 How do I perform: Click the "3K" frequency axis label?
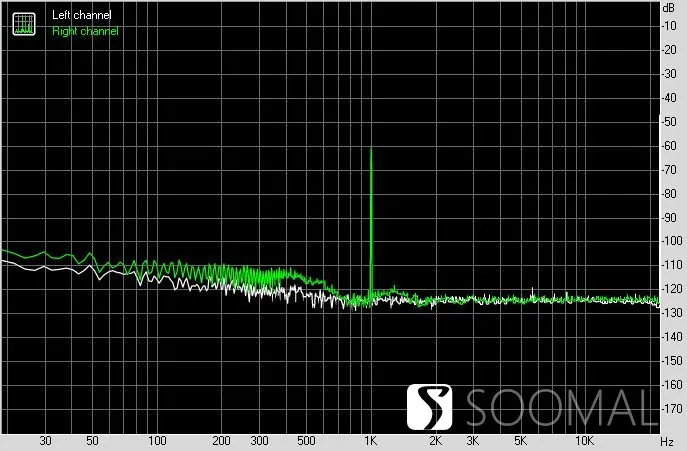click(473, 441)
